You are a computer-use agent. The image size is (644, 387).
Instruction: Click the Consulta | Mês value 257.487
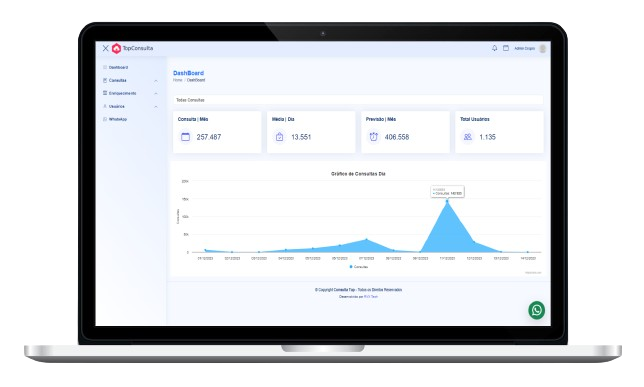pyautogui.click(x=209, y=137)
